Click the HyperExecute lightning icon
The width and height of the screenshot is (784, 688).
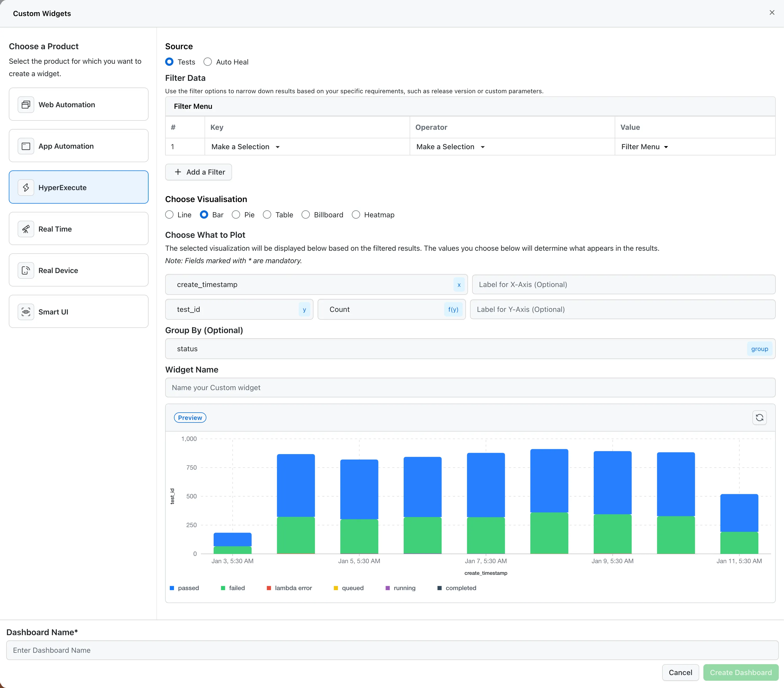tap(25, 188)
